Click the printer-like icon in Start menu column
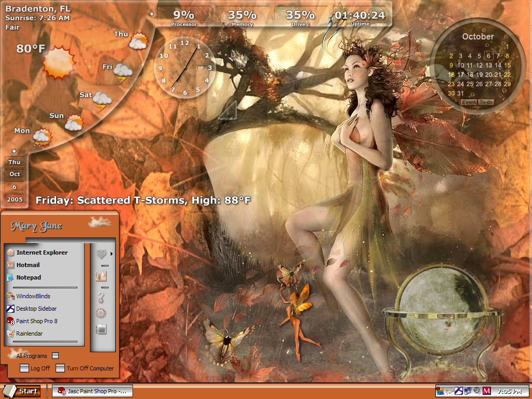The image size is (532, 399). [101, 329]
